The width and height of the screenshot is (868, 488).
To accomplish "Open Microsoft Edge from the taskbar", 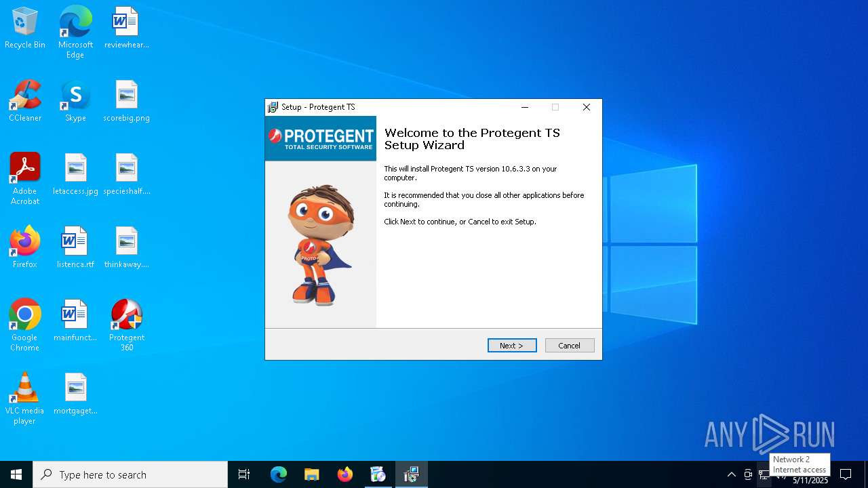I will tap(279, 474).
